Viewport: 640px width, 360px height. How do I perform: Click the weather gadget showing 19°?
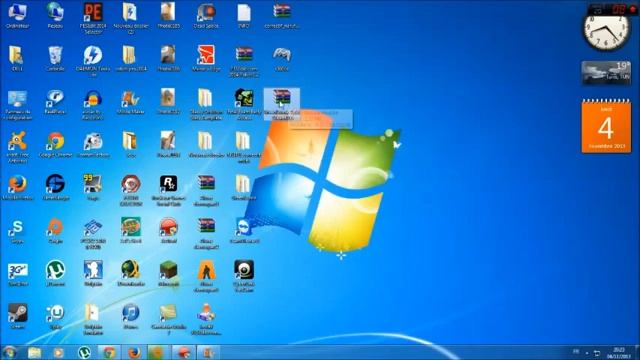pos(606,73)
